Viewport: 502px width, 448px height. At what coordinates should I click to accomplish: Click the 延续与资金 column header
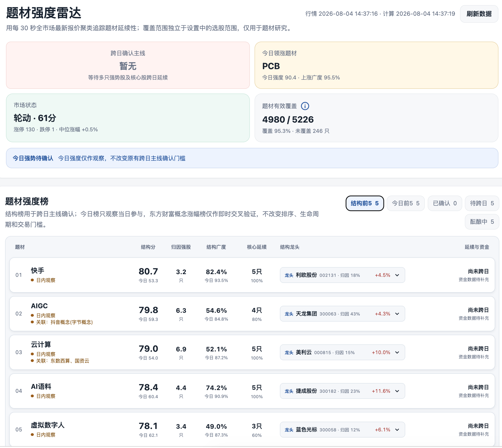click(x=477, y=247)
